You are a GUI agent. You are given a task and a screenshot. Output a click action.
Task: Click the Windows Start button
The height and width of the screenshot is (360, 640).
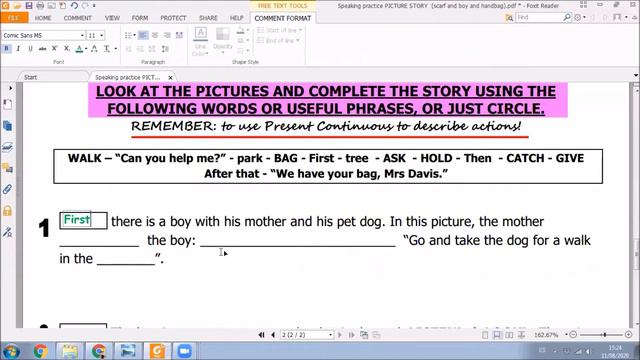click(11, 351)
